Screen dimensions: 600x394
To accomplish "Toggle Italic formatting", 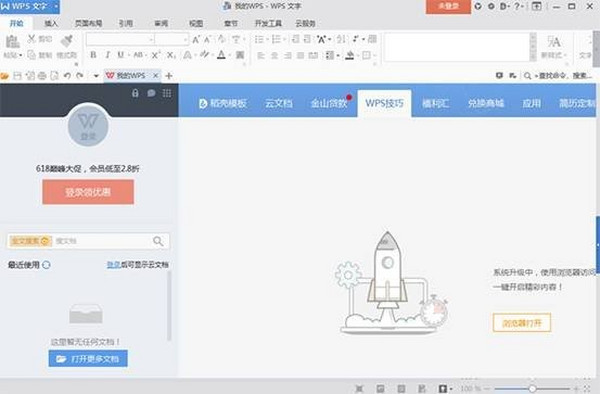I will pos(108,55).
